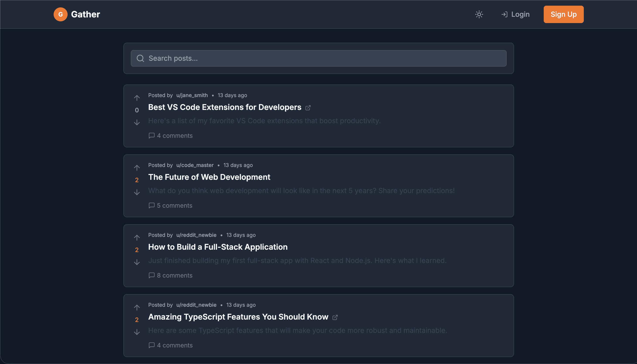637x364 pixels.
Task: Open 'How to Build a Full-Stack Application' title
Action: [x=218, y=247]
